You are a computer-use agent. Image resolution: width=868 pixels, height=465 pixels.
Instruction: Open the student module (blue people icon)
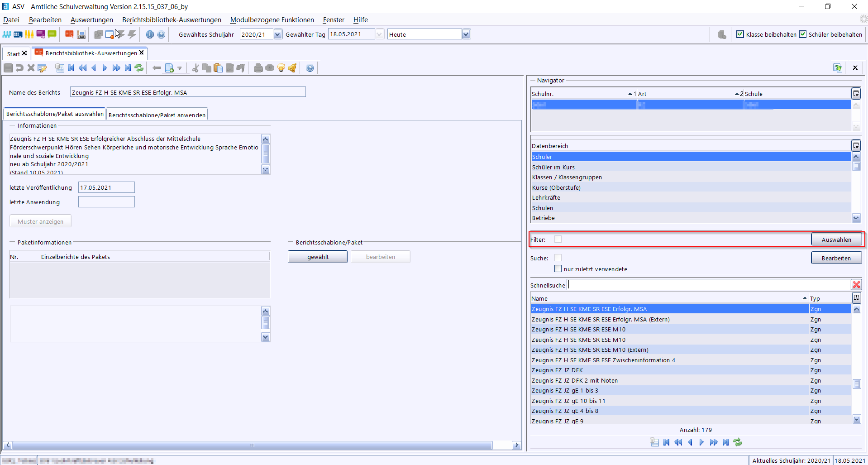tap(7, 34)
